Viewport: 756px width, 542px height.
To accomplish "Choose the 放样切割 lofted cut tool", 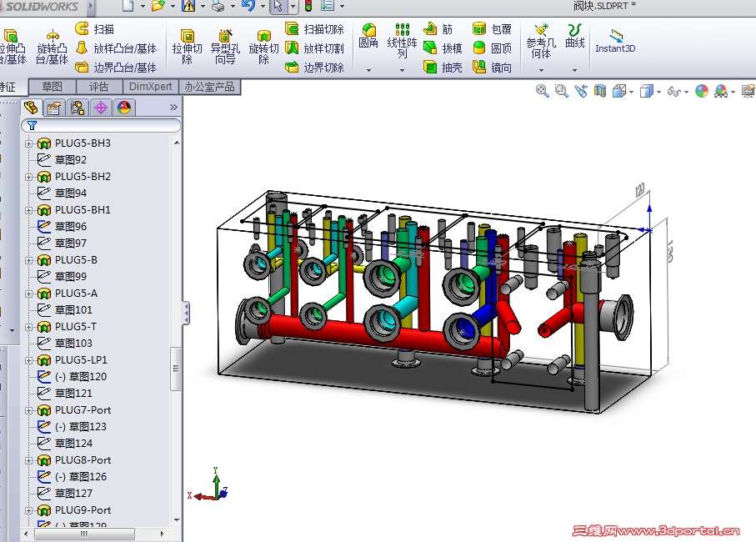I will 314,48.
